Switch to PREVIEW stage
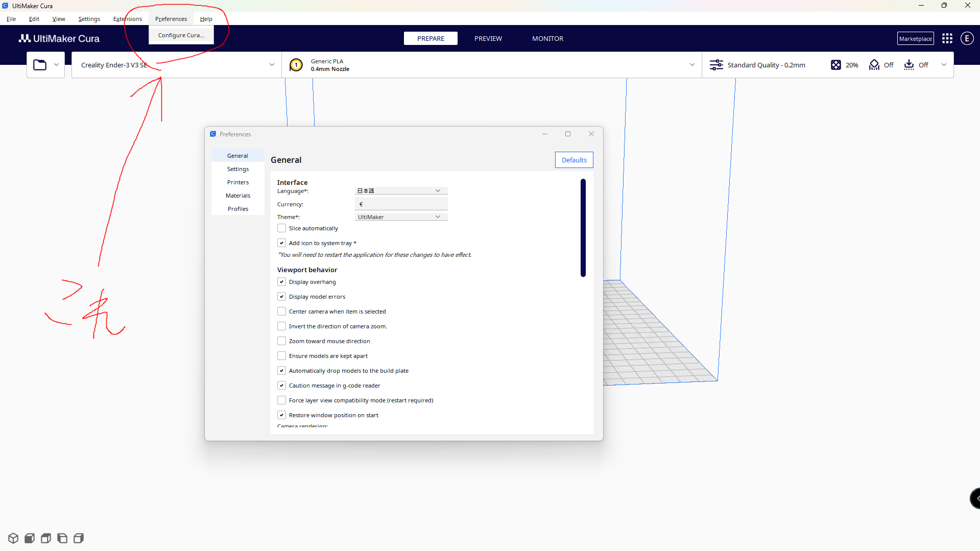 [488, 38]
